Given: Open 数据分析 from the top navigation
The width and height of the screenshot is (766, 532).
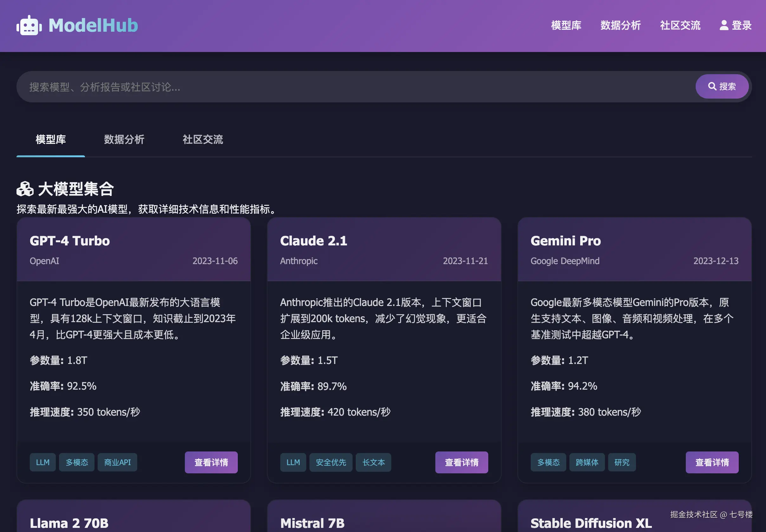Looking at the screenshot, I should click(x=620, y=25).
